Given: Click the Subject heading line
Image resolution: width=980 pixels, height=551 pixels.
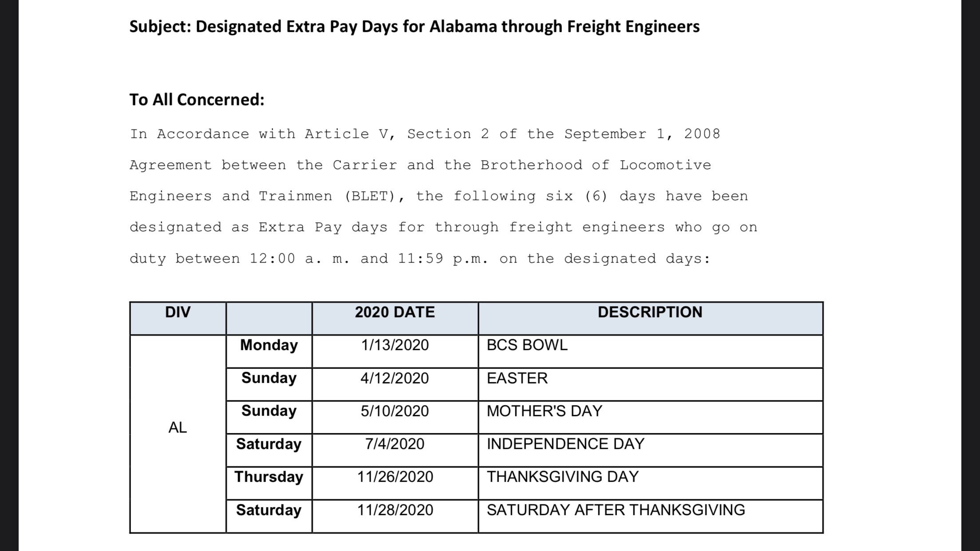Looking at the screenshot, I should point(415,27).
